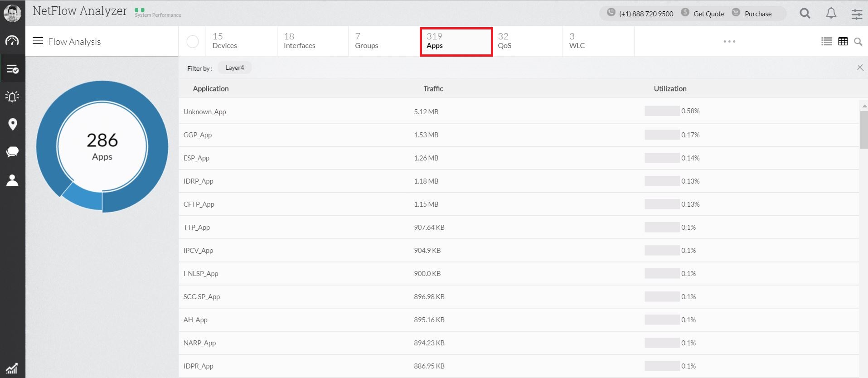The height and width of the screenshot is (378, 868).
Task: Click the magnifier search icon in top bar
Action: [x=805, y=14]
